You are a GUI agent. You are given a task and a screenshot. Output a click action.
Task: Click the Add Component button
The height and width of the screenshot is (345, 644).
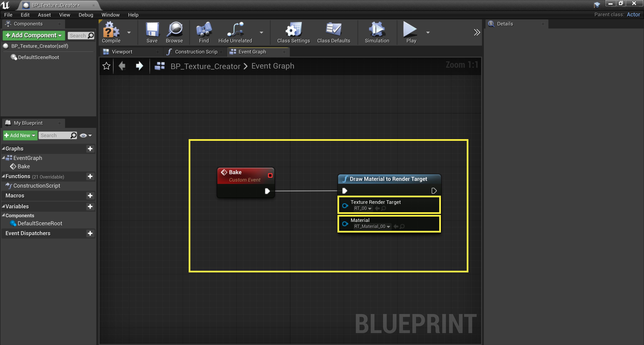(x=34, y=35)
